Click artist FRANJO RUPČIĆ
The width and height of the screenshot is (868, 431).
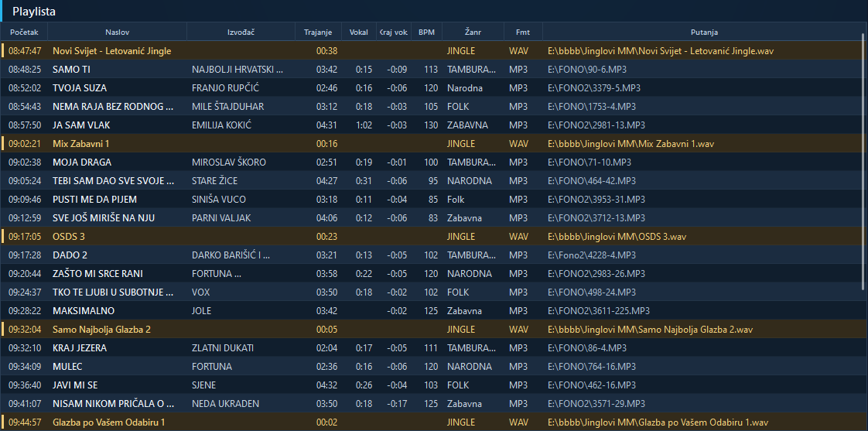click(x=225, y=88)
